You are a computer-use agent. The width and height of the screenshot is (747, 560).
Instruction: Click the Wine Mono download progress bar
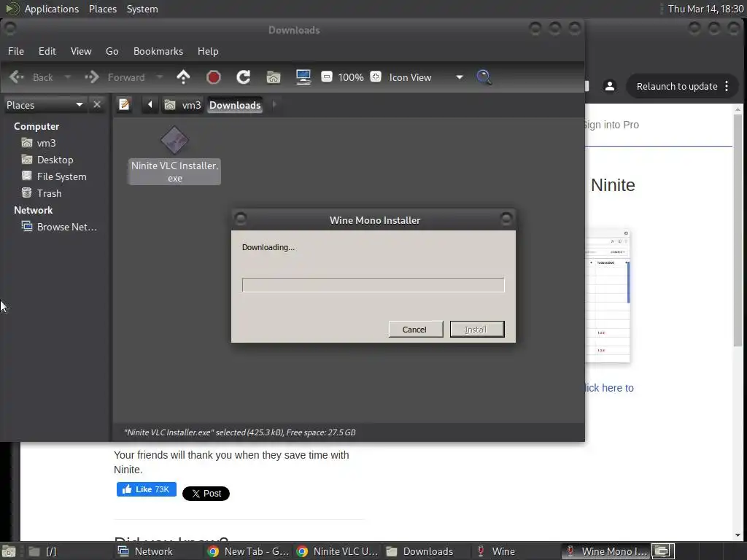tap(373, 285)
